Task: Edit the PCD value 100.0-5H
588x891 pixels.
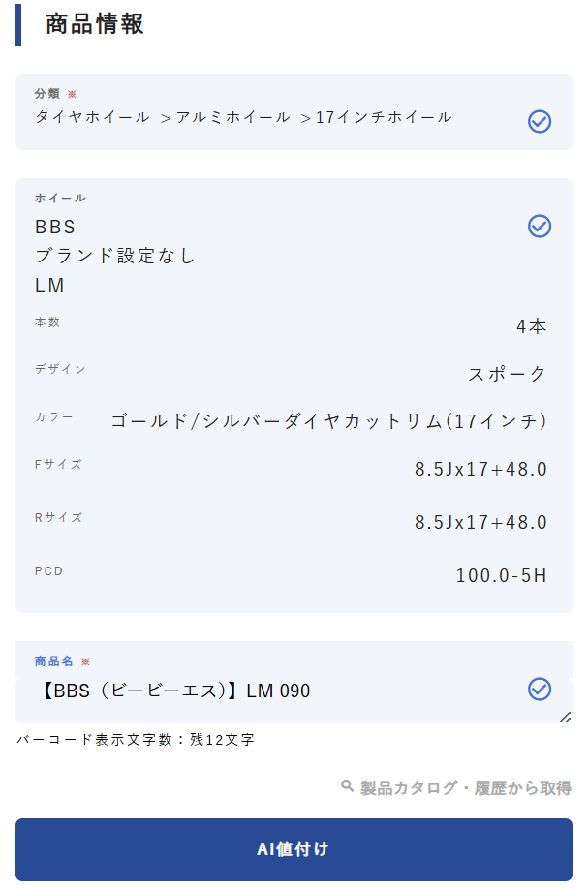Action: tap(501, 576)
